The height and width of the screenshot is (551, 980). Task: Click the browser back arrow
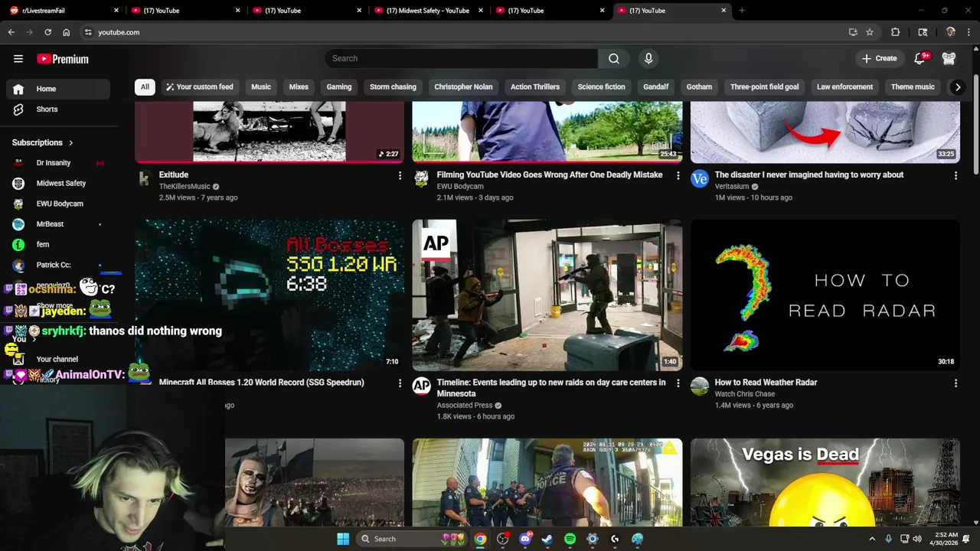click(x=11, y=32)
